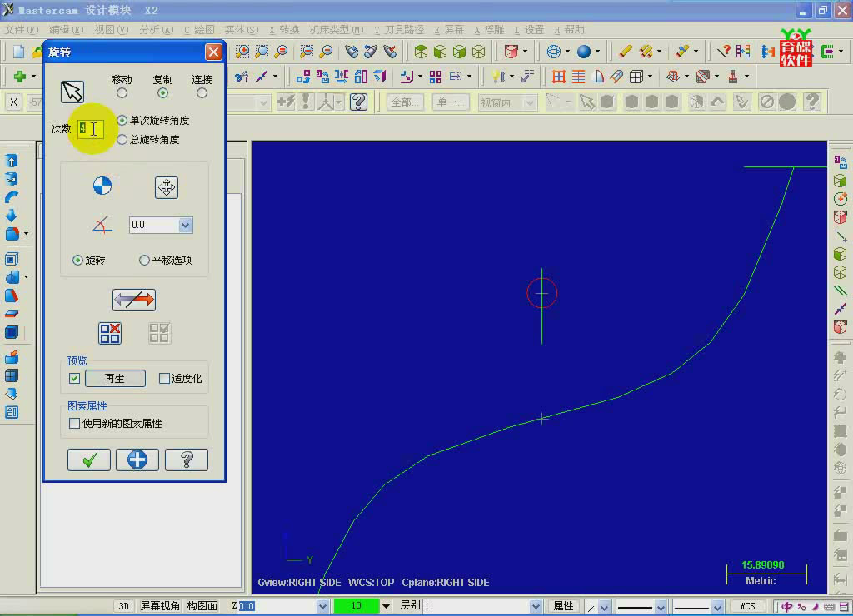
Task: Click the blue shaded sphere icon
Action: (584, 52)
